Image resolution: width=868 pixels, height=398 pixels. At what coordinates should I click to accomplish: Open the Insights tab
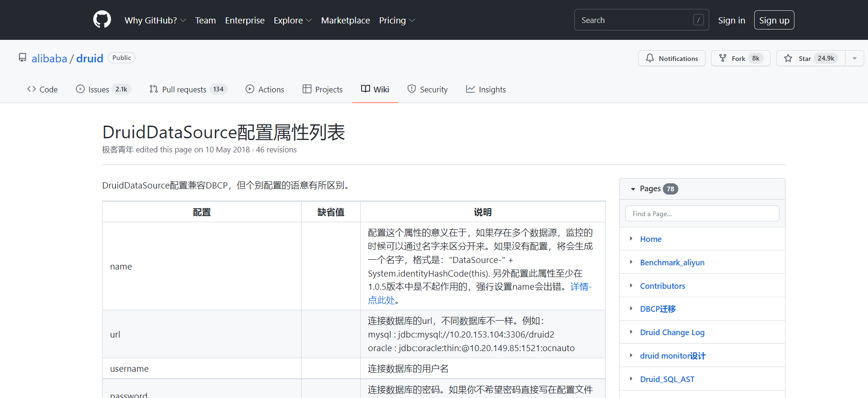486,89
